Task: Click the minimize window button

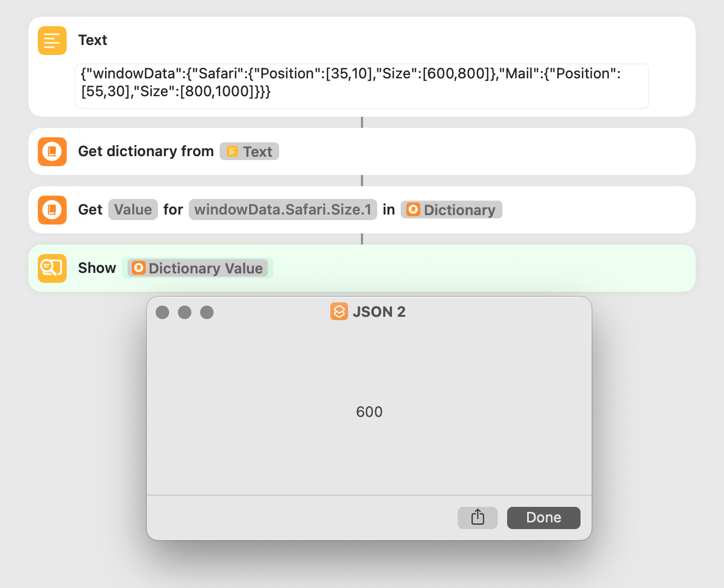Action: [x=185, y=312]
